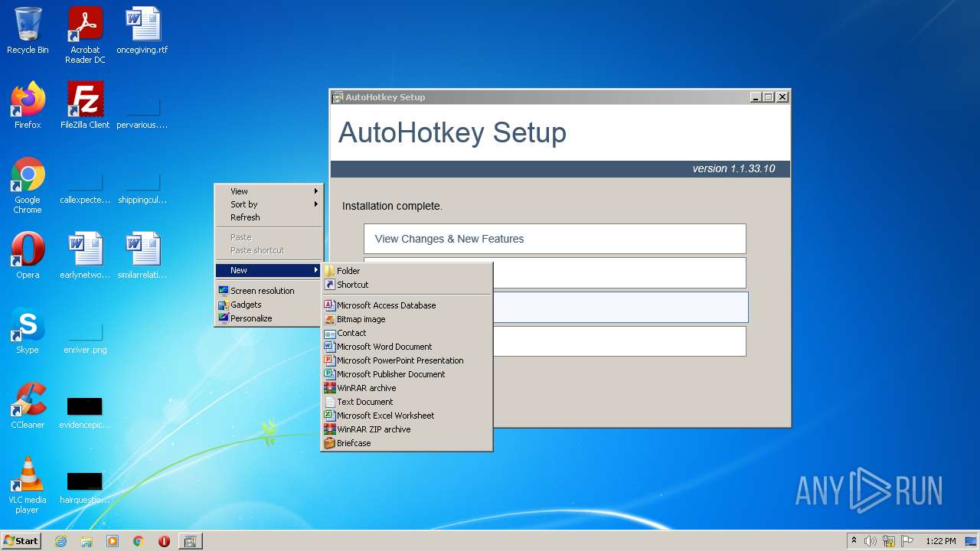Click the volume speaker tray icon

pos(871,541)
